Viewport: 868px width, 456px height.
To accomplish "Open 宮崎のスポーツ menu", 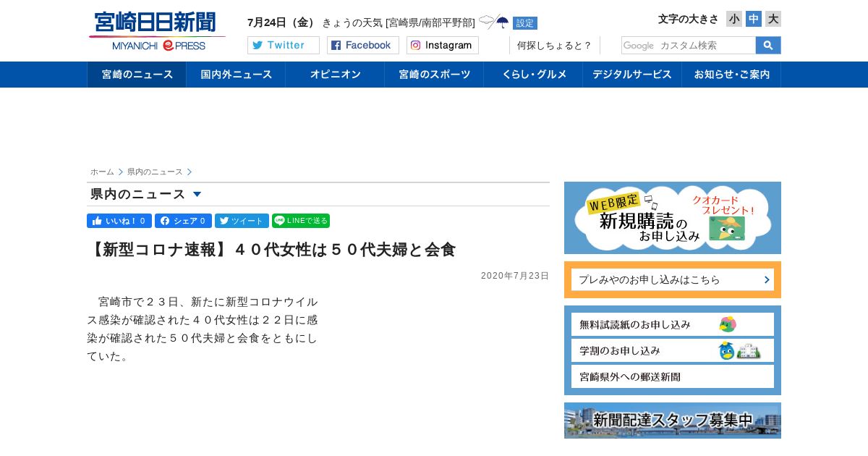I will 434,75.
